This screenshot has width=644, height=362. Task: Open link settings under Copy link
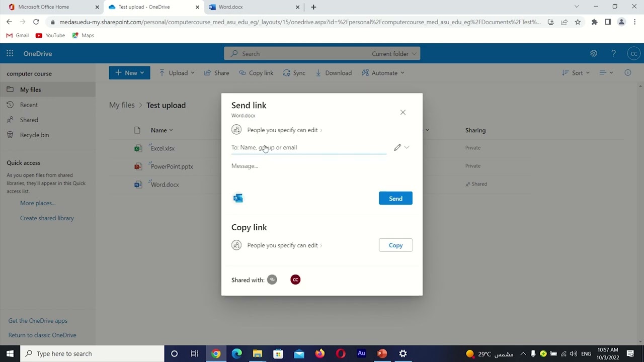coord(277,245)
